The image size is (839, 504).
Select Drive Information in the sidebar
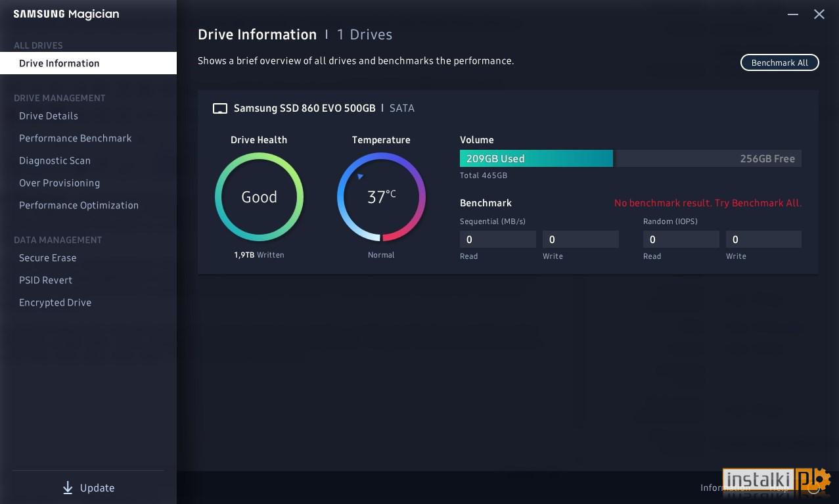88,63
